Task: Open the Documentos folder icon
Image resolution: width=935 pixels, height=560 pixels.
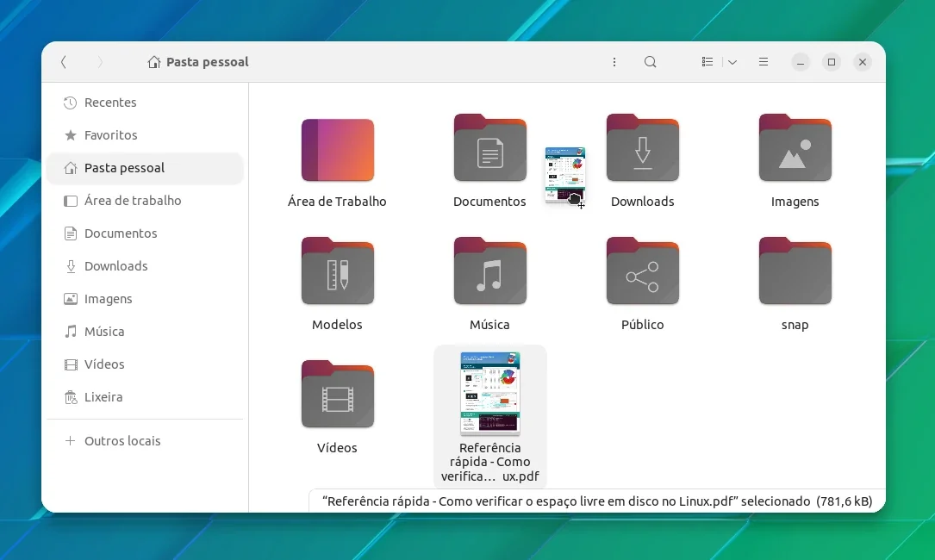Action: pos(489,148)
